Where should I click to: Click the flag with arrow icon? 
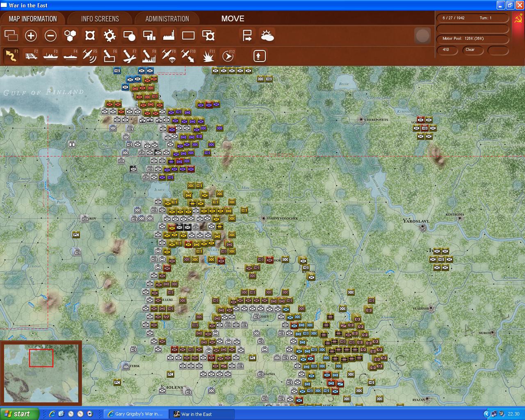point(247,36)
